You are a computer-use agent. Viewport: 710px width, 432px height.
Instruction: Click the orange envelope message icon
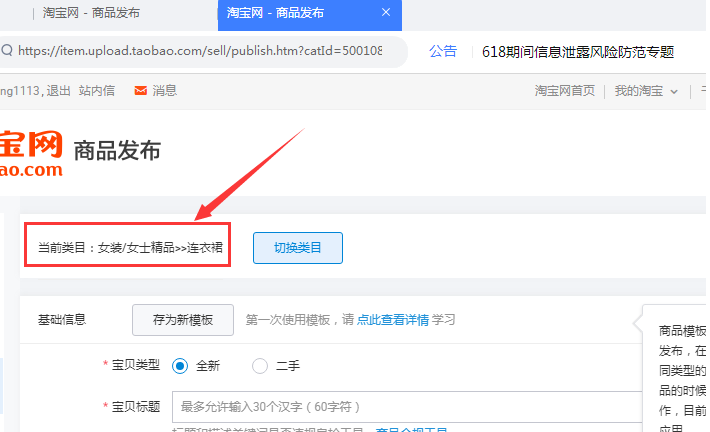[x=140, y=91]
